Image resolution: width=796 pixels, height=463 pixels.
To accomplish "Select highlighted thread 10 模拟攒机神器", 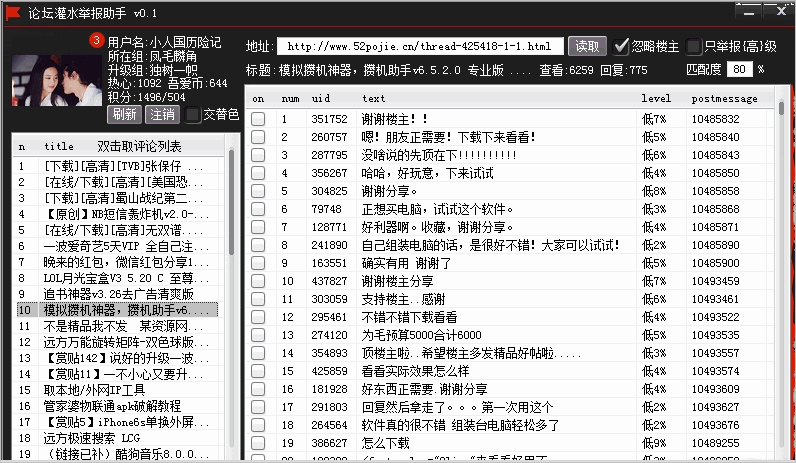I will [118, 310].
